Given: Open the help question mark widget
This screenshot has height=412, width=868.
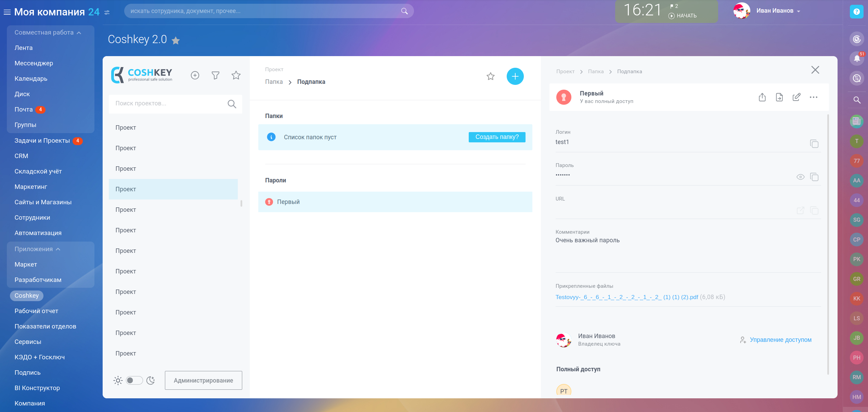Looking at the screenshot, I should pyautogui.click(x=857, y=12).
